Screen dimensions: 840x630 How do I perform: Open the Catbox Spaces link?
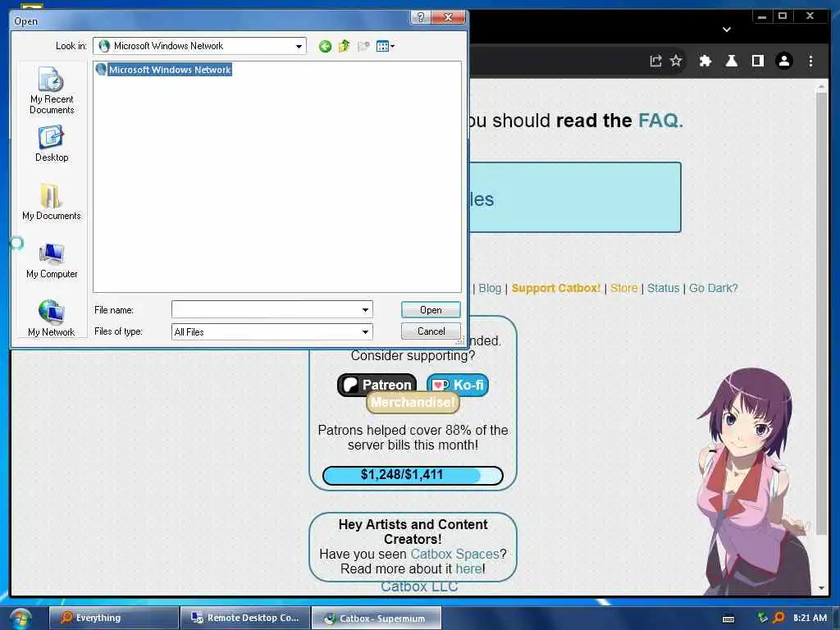(x=454, y=554)
